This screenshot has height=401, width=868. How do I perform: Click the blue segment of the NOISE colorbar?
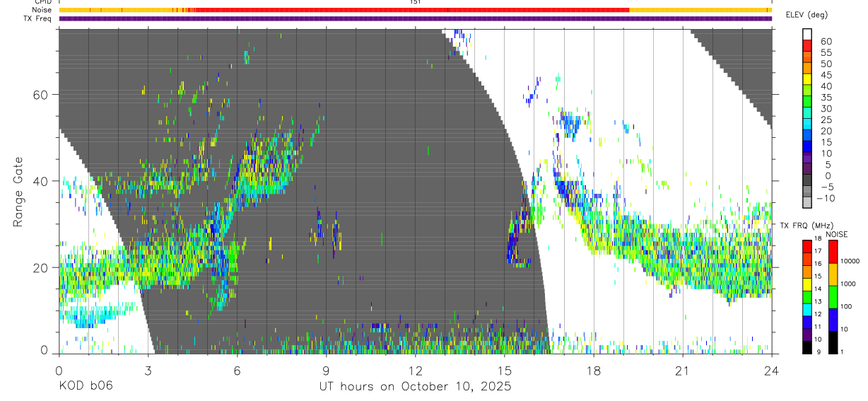[833, 319]
